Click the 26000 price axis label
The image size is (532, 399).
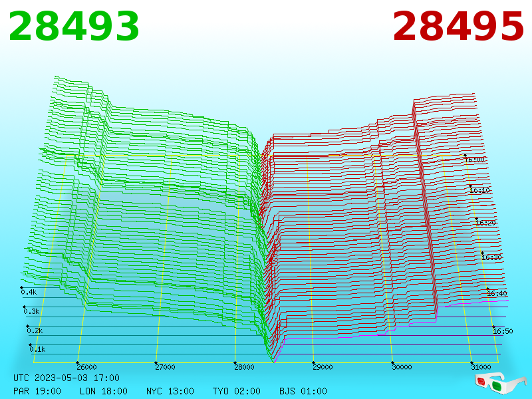point(86,367)
